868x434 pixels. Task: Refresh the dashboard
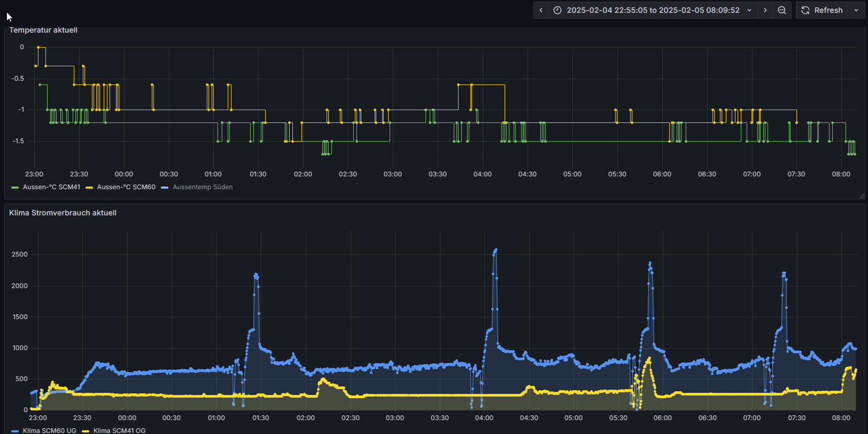822,10
